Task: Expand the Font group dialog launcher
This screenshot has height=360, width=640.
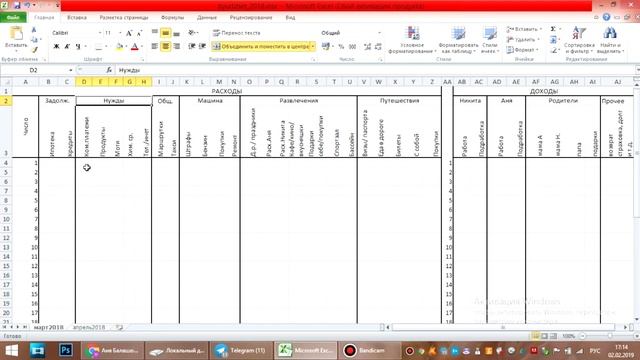Action: pyautogui.click(x=143, y=60)
